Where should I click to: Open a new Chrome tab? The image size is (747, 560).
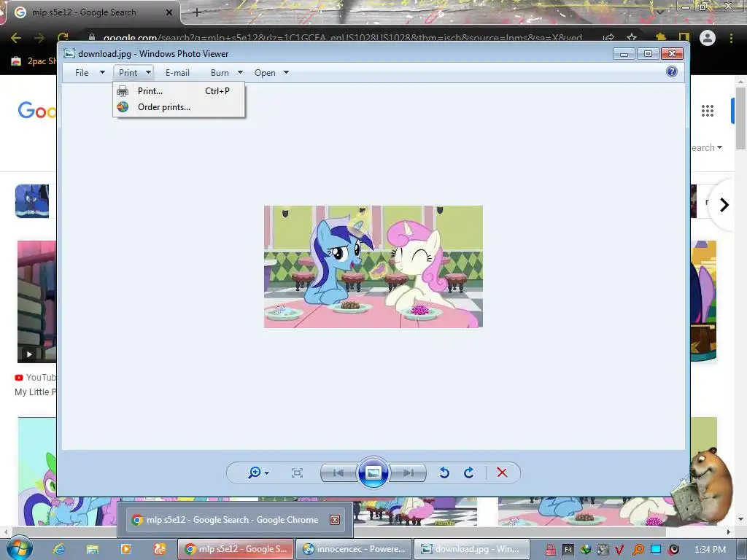197,12
